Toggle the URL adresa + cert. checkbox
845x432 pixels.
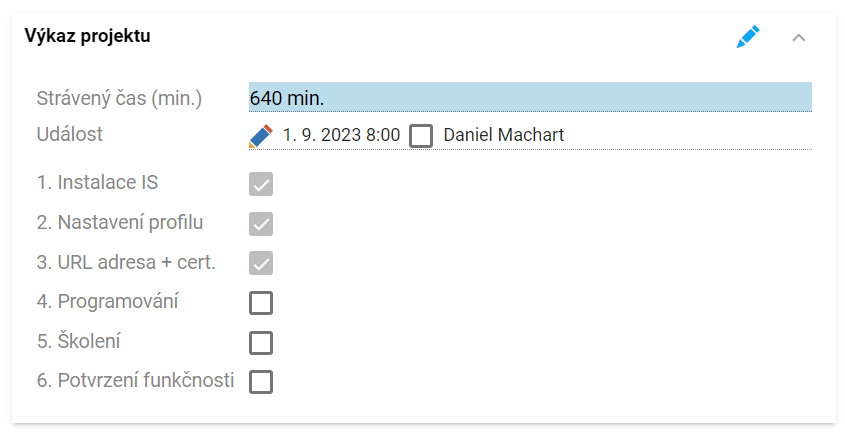coord(261,263)
